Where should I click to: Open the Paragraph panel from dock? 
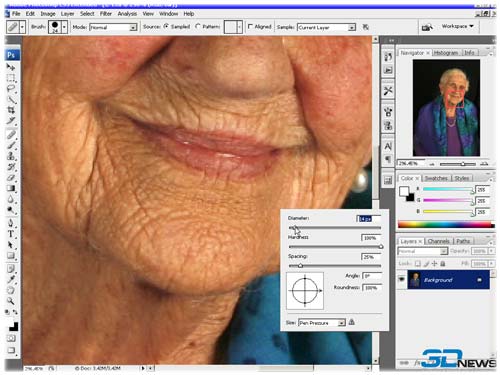point(388,159)
